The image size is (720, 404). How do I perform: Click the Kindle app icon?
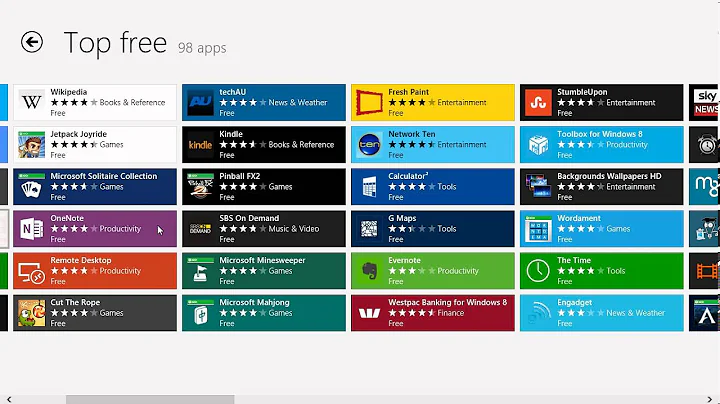(x=201, y=145)
